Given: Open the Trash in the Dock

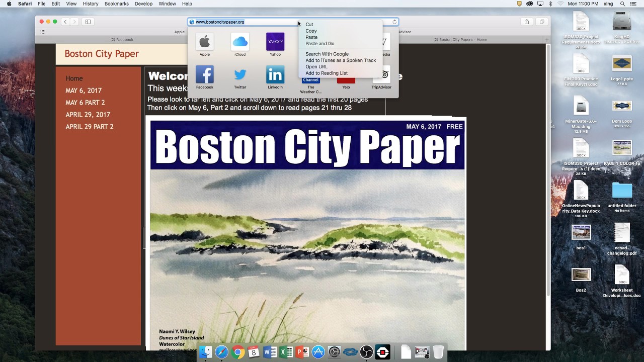Looking at the screenshot, I should click(x=438, y=352).
